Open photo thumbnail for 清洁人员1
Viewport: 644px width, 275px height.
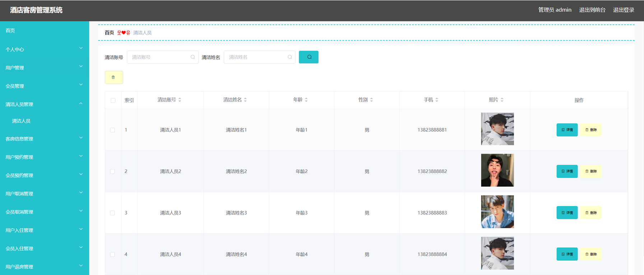497,129
